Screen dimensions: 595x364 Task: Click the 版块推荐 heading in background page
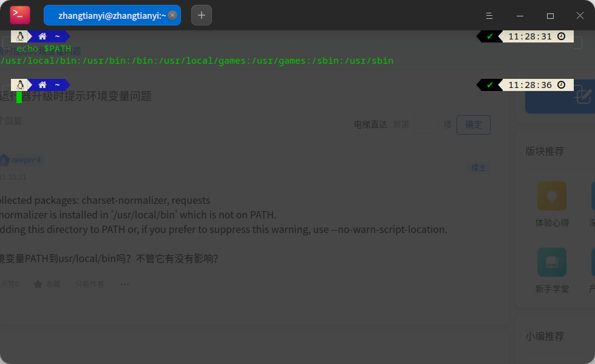pos(545,151)
